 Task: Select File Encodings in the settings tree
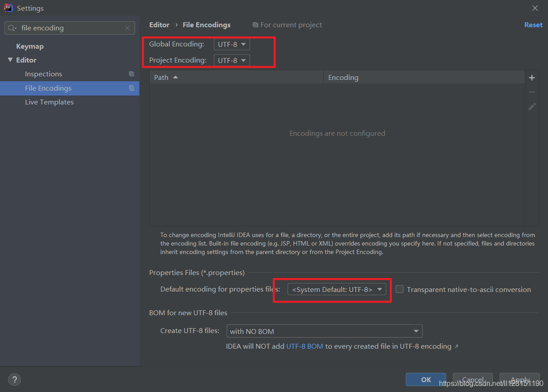70,88
